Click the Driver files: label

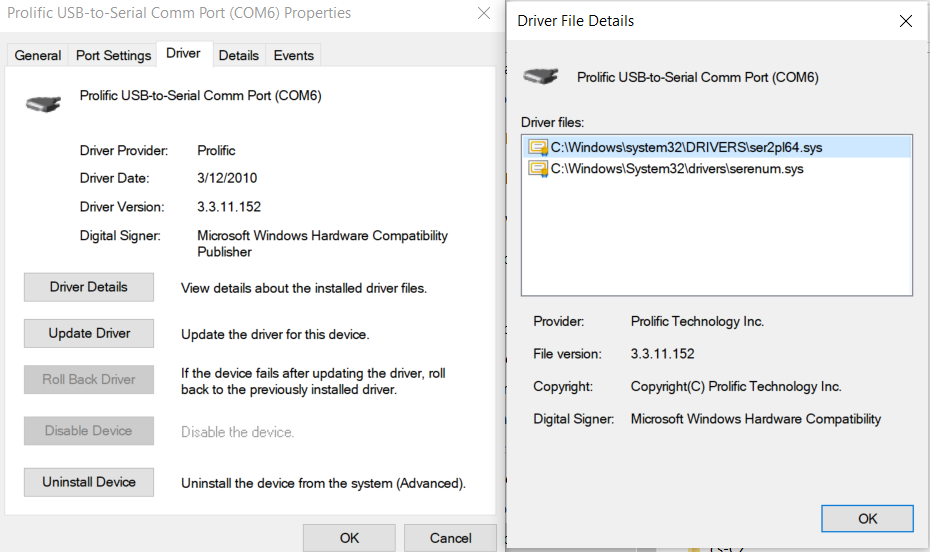(552, 122)
